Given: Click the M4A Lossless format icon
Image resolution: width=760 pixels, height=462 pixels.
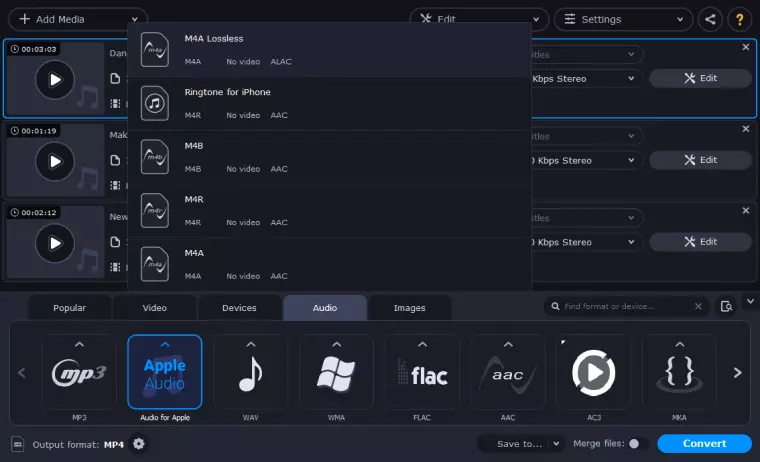Looking at the screenshot, I should point(155,49).
